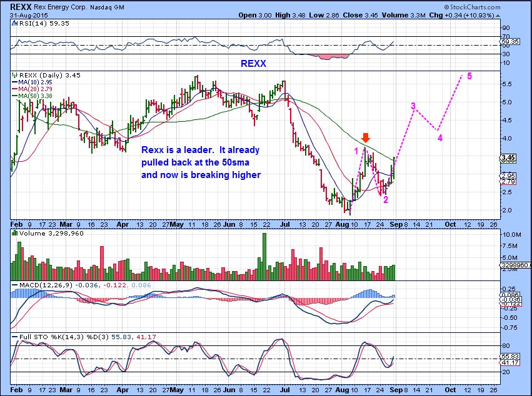Click the MACD value -0.036 in legend

tap(87, 285)
